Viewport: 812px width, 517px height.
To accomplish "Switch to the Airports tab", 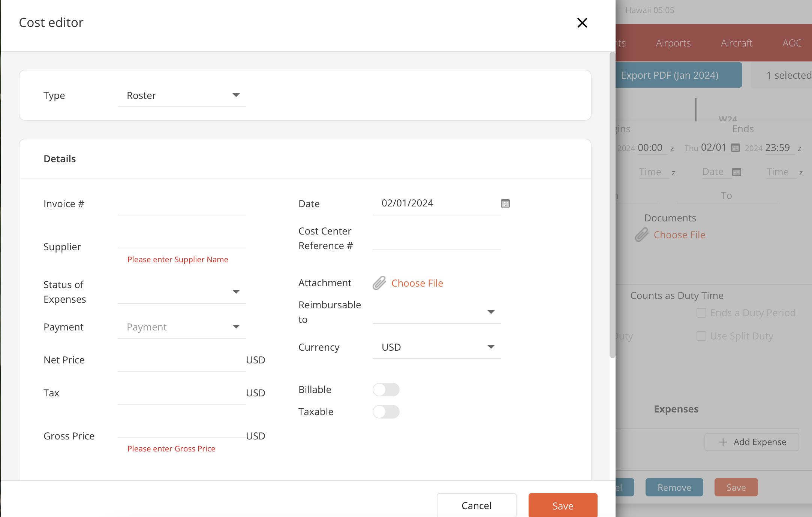I will click(x=673, y=43).
